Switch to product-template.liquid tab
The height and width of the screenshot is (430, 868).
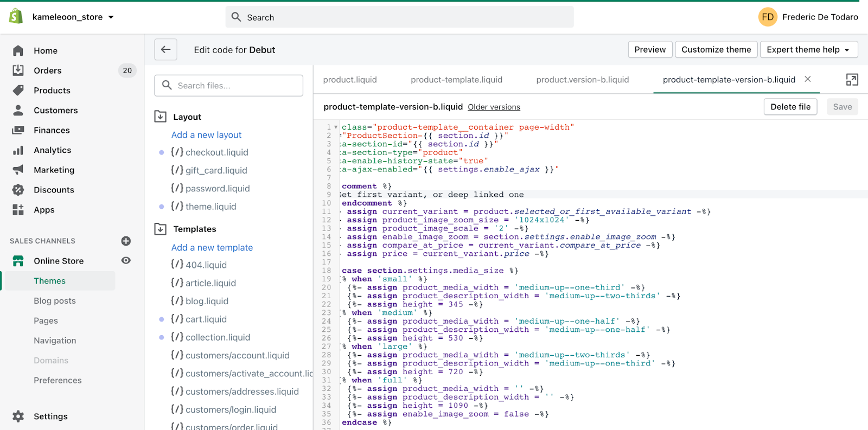[456, 80]
